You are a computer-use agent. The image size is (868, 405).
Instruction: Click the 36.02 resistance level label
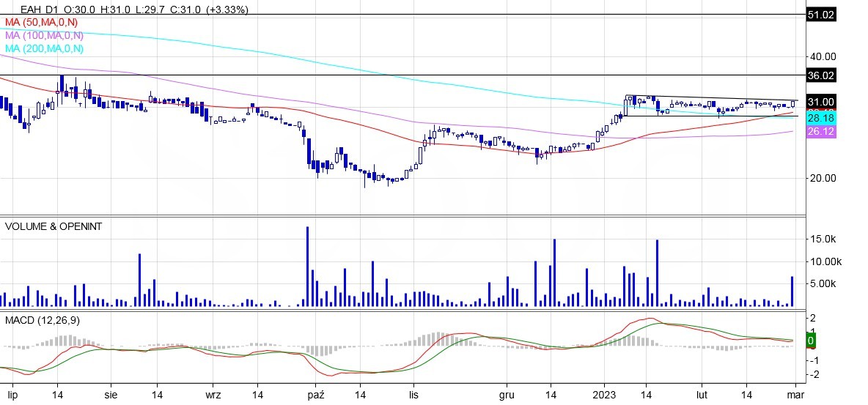[820, 75]
